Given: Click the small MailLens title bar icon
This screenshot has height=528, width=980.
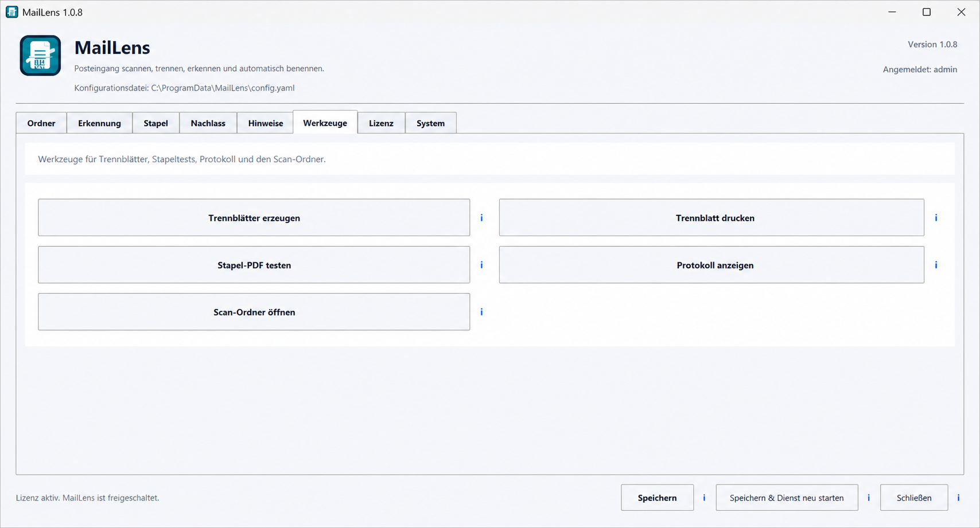Looking at the screenshot, I should click(x=11, y=12).
